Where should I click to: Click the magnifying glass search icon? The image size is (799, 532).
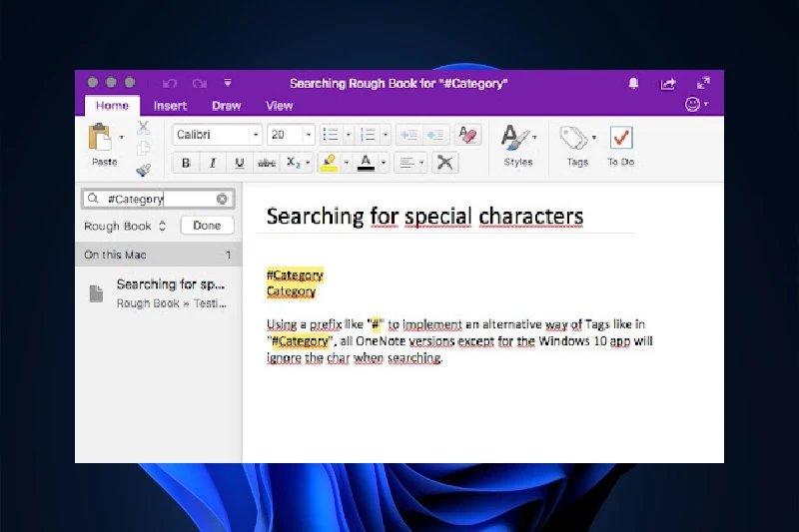coord(93,199)
